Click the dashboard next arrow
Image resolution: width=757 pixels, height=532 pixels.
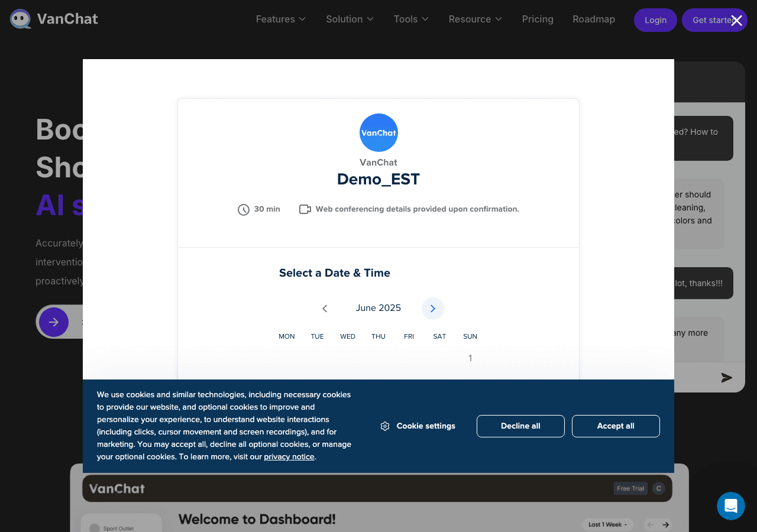666,524
